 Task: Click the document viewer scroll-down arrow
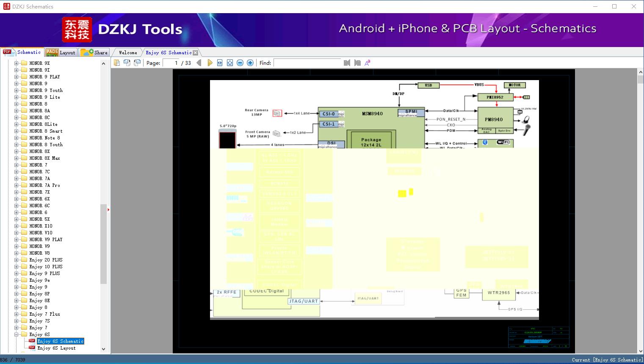click(640, 351)
